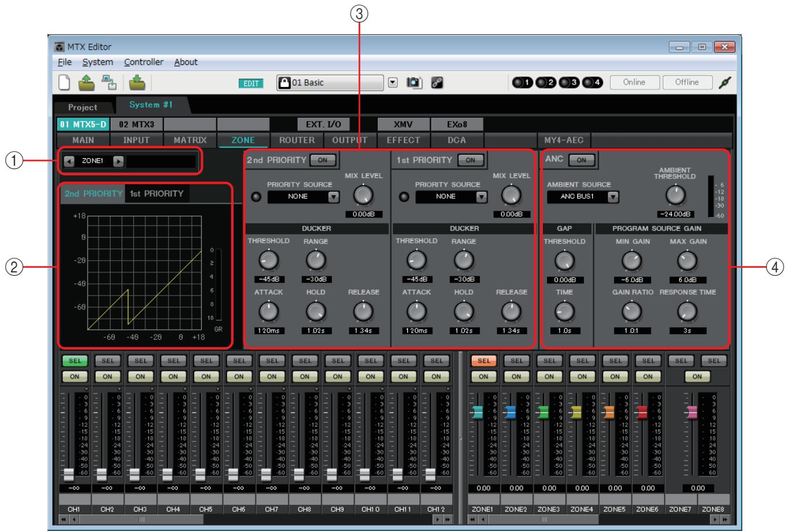Click the Offline button
Screen dimensions: 788x532
click(x=687, y=82)
